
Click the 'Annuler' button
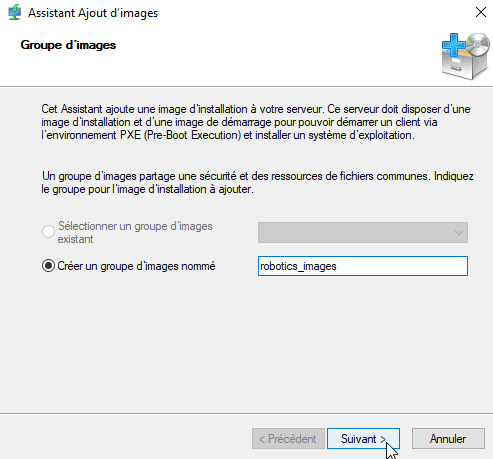pos(448,438)
